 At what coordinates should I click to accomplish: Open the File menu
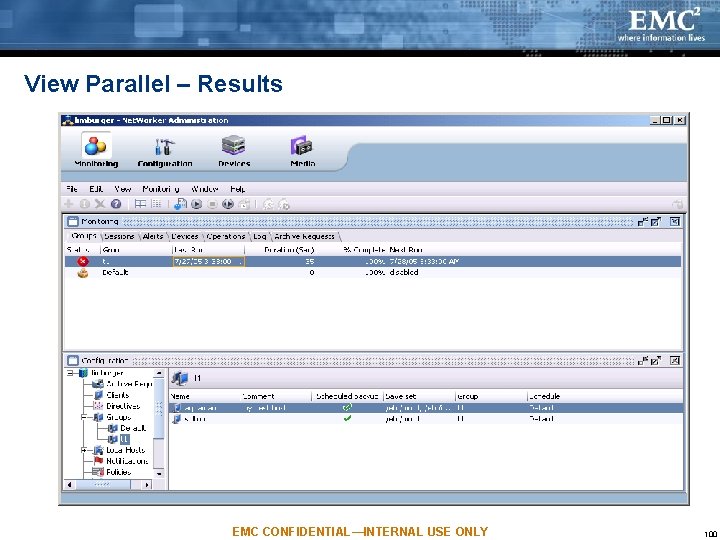72,189
